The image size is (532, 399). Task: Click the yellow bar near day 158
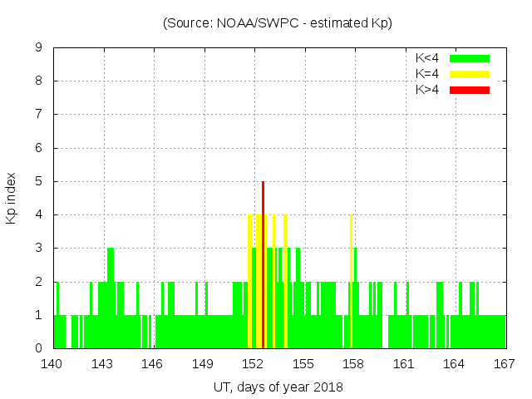tap(351, 281)
